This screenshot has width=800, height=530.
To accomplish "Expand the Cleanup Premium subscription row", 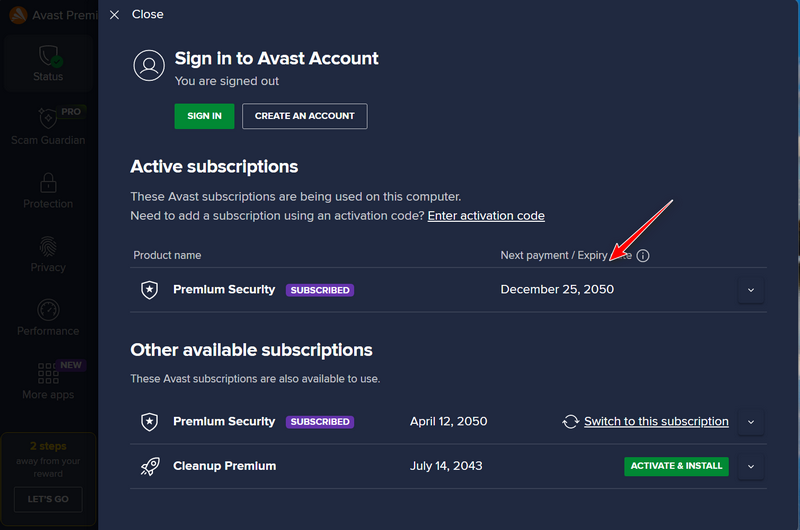I will pyautogui.click(x=751, y=466).
